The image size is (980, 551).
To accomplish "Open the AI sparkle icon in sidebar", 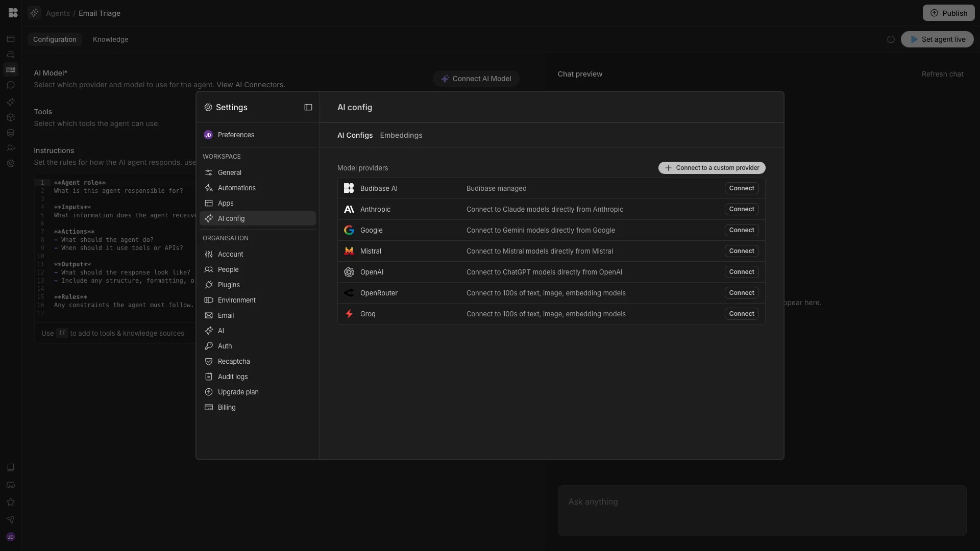I will click(x=11, y=102).
